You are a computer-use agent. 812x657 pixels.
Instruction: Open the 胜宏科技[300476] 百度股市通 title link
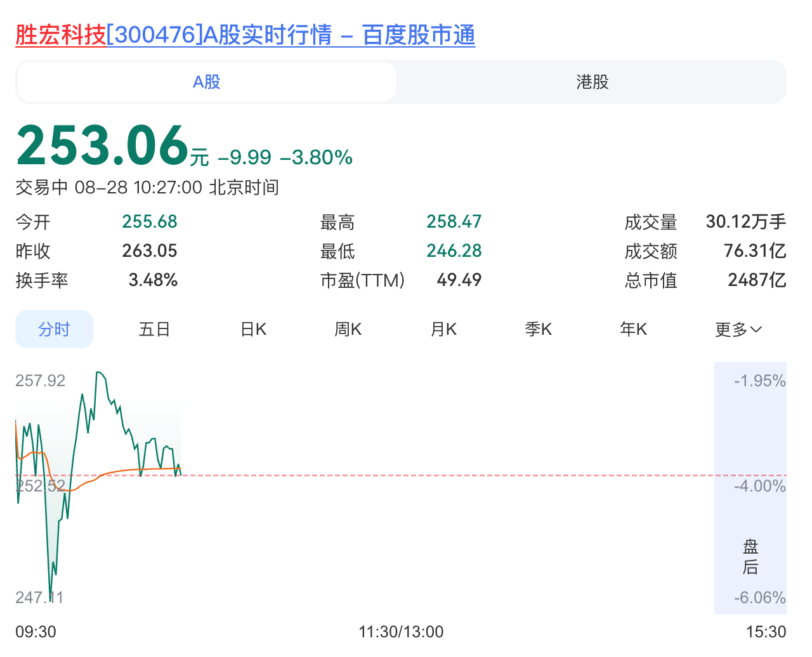tap(246, 35)
